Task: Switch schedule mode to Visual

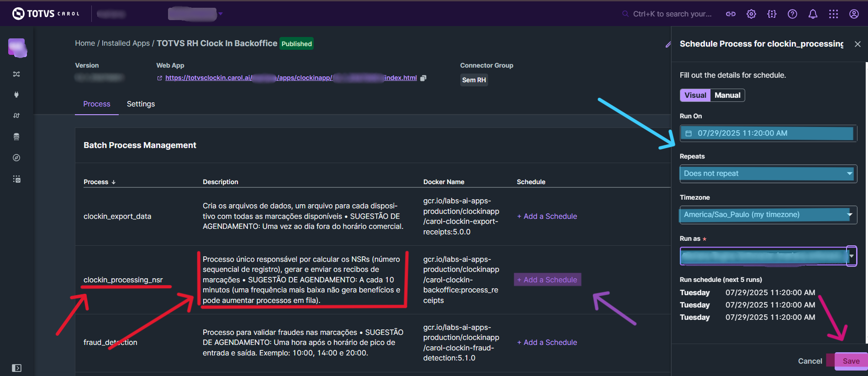Action: (x=695, y=95)
